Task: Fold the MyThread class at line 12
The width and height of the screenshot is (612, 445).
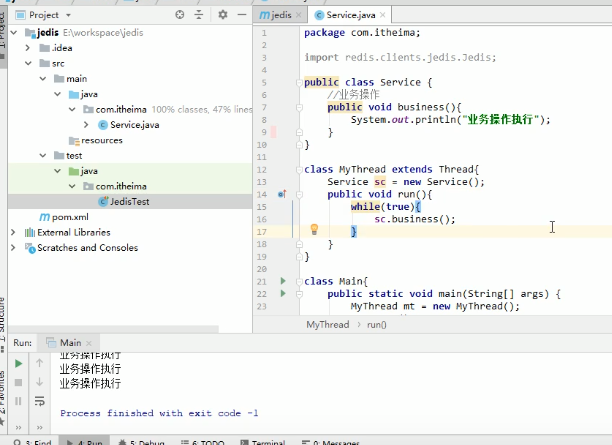Action: (x=299, y=169)
